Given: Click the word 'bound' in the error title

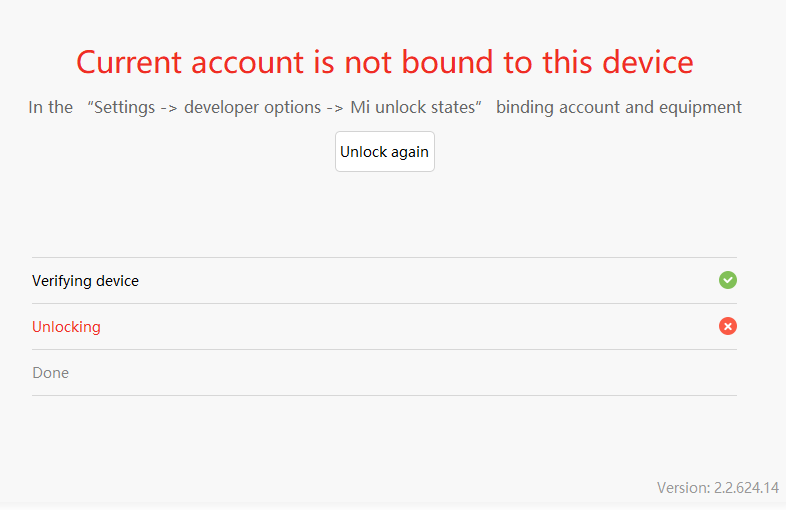Looking at the screenshot, I should click(x=447, y=62).
